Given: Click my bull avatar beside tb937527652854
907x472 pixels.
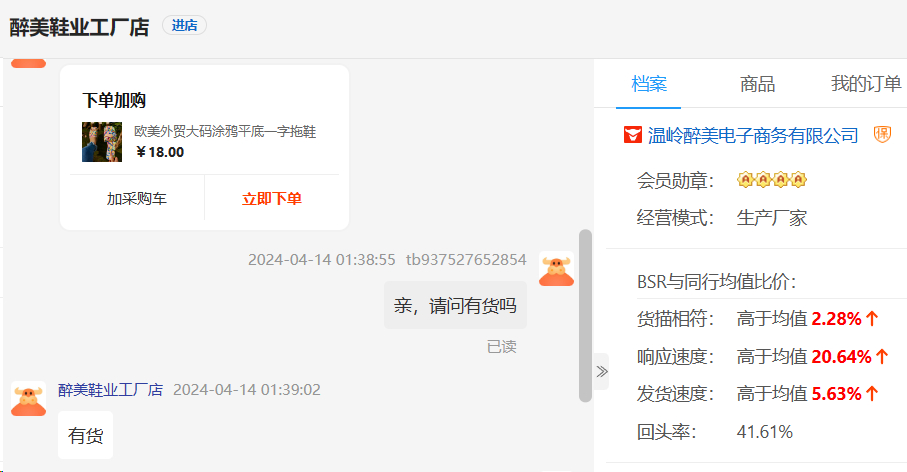Looking at the screenshot, I should click(x=556, y=269).
